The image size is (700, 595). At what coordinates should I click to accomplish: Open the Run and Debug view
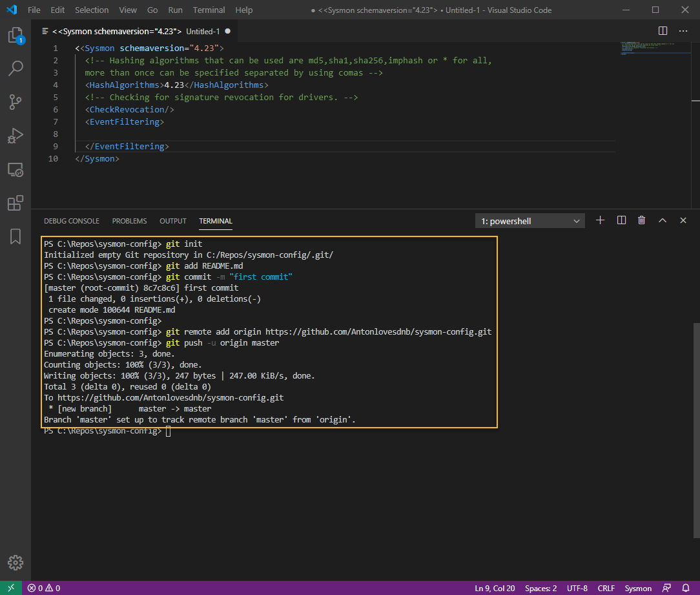[15, 136]
